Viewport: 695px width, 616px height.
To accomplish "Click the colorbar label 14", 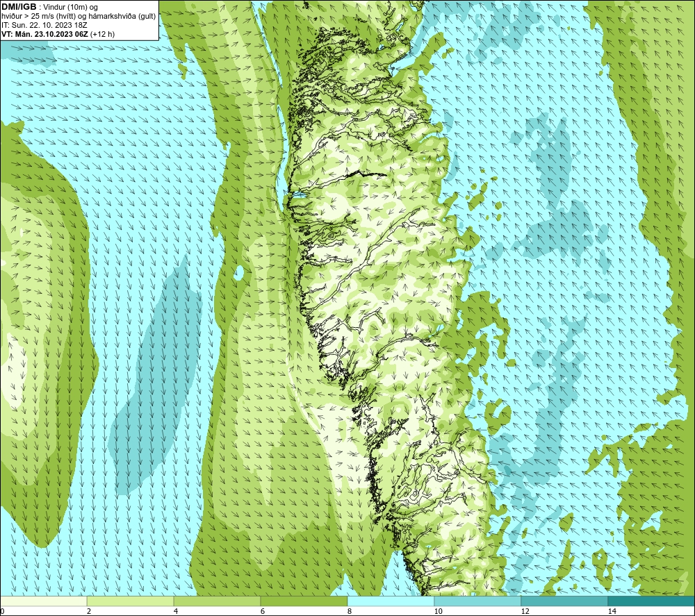I will pos(612,611).
